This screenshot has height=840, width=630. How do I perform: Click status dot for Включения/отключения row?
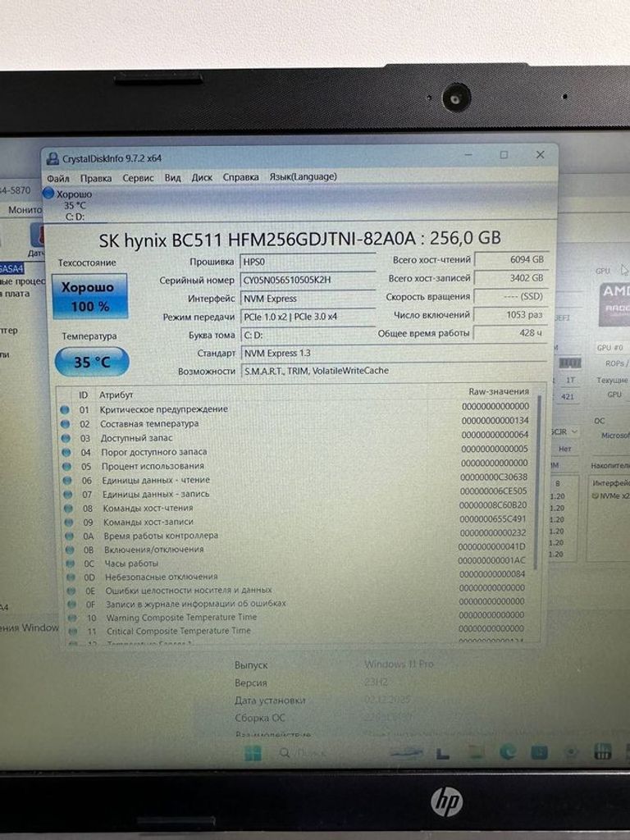[x=71, y=550]
